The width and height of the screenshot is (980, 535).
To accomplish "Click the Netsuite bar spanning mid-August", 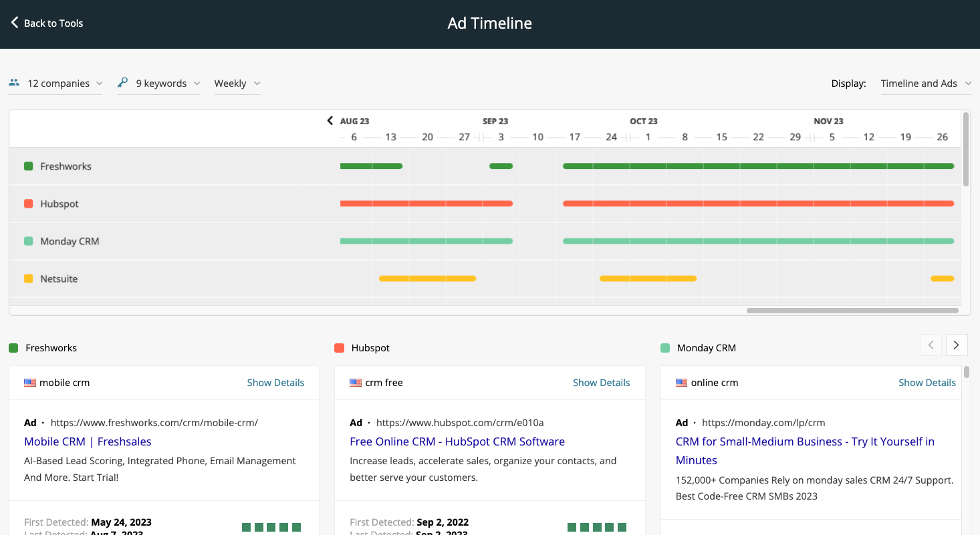I will (427, 279).
